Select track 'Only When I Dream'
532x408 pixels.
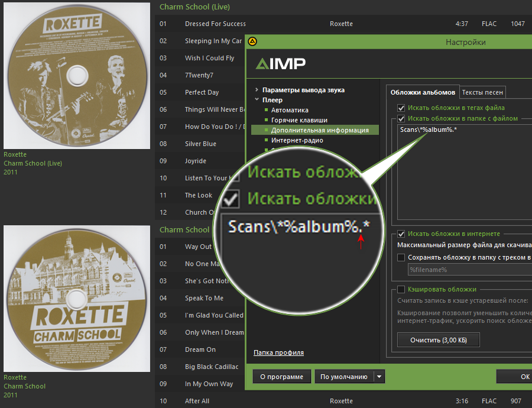(x=214, y=332)
